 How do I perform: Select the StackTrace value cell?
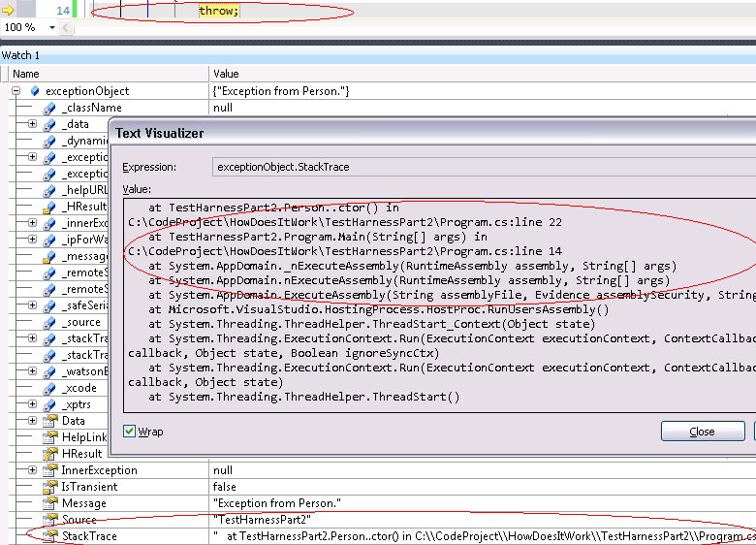click(483, 536)
